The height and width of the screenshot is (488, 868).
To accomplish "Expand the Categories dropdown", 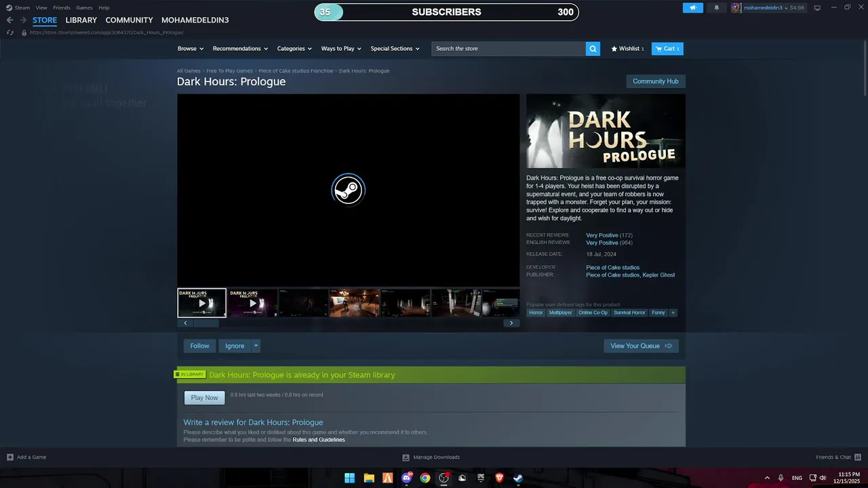I will (294, 49).
